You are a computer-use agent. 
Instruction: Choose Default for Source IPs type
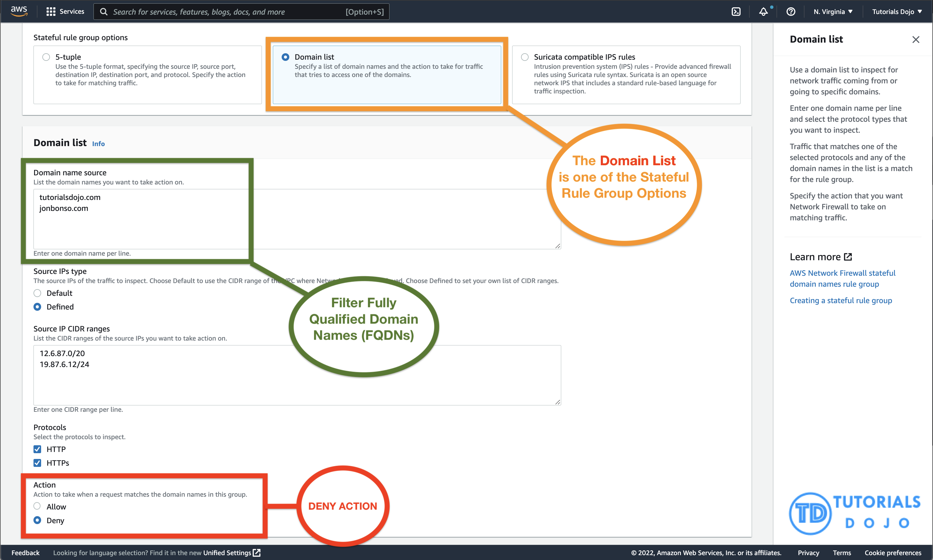pos(37,293)
